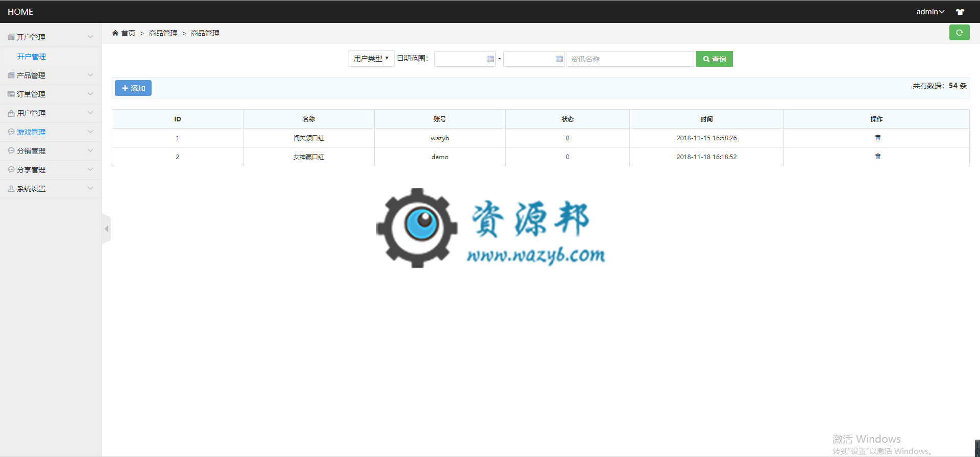Click the 名称 column header
This screenshot has width=980, height=457.
point(309,119)
